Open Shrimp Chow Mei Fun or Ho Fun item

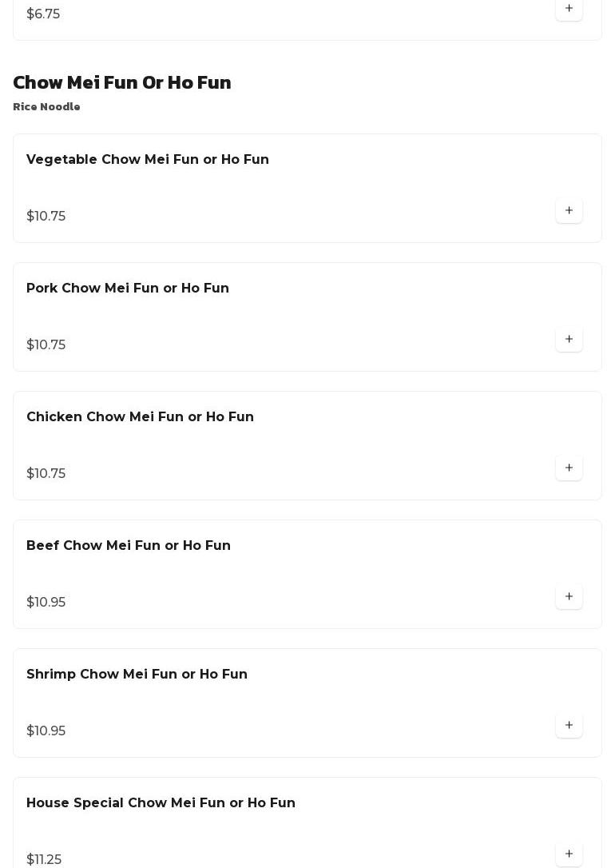click(137, 675)
